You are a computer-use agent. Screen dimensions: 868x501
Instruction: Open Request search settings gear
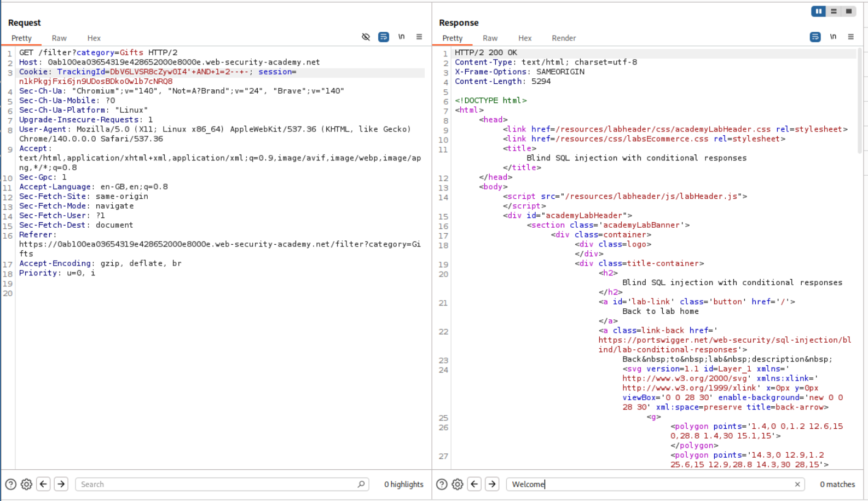26,484
